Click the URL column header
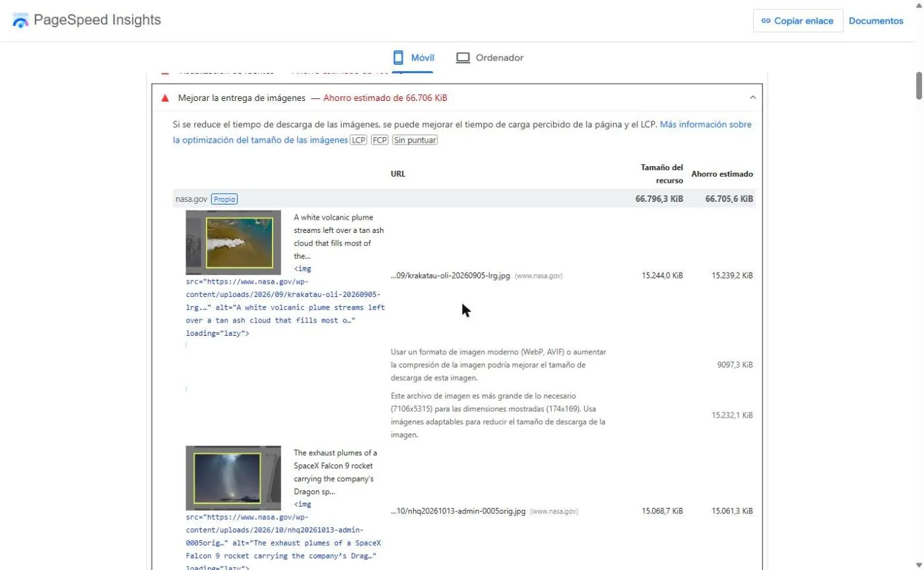This screenshot has width=924, height=570. point(398,174)
